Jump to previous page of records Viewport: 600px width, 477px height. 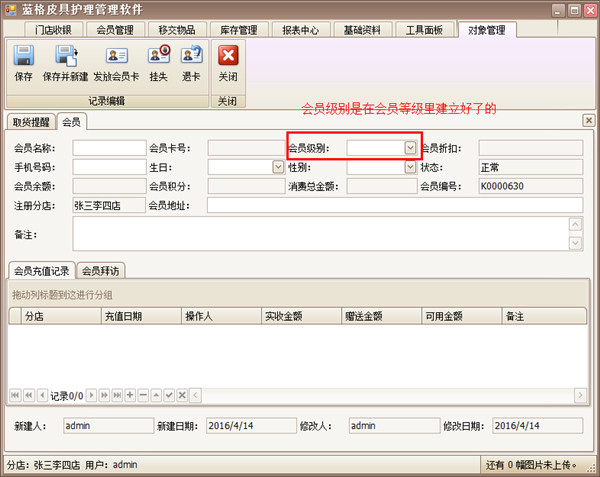click(28, 395)
